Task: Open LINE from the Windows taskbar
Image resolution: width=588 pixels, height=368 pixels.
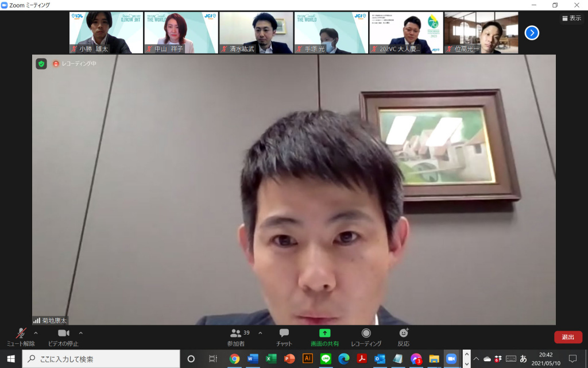Action: (x=325, y=359)
